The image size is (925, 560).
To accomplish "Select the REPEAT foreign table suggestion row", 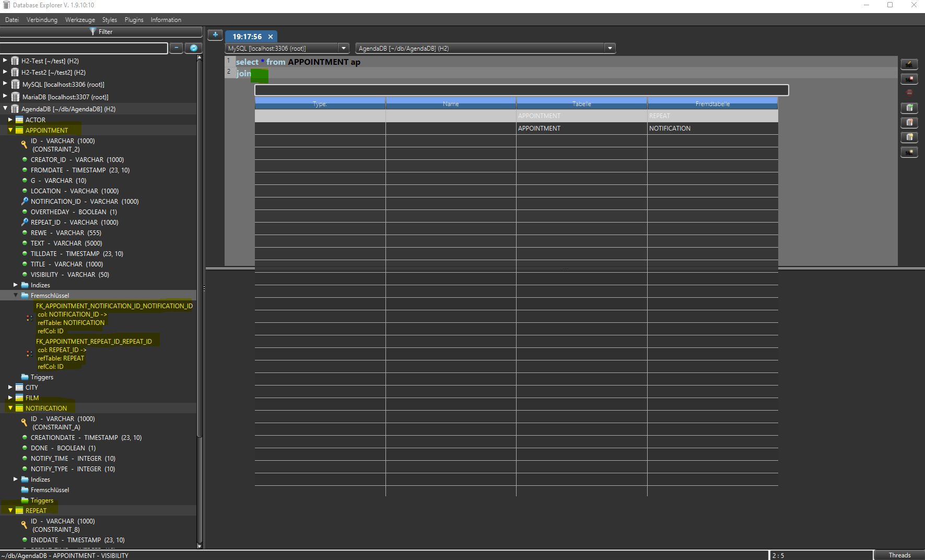I will (517, 116).
